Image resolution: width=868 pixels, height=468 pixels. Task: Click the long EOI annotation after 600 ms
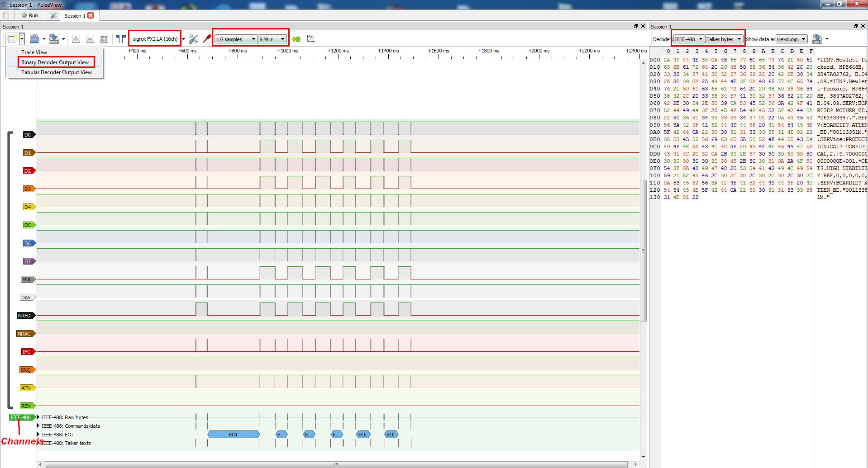(234, 435)
